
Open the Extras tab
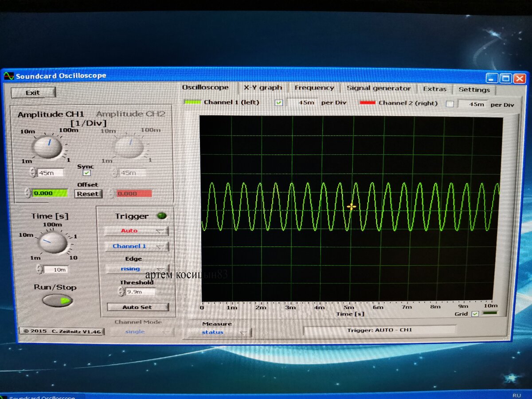click(x=435, y=89)
